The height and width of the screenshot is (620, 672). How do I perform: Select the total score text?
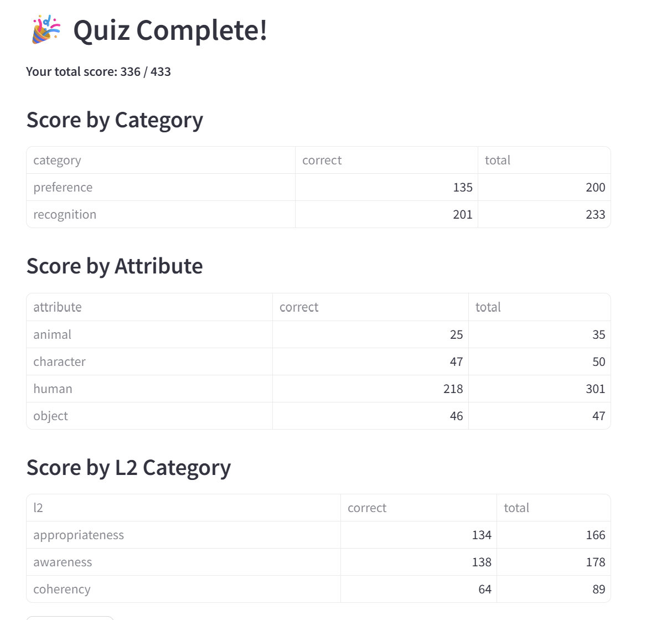pyautogui.click(x=99, y=72)
